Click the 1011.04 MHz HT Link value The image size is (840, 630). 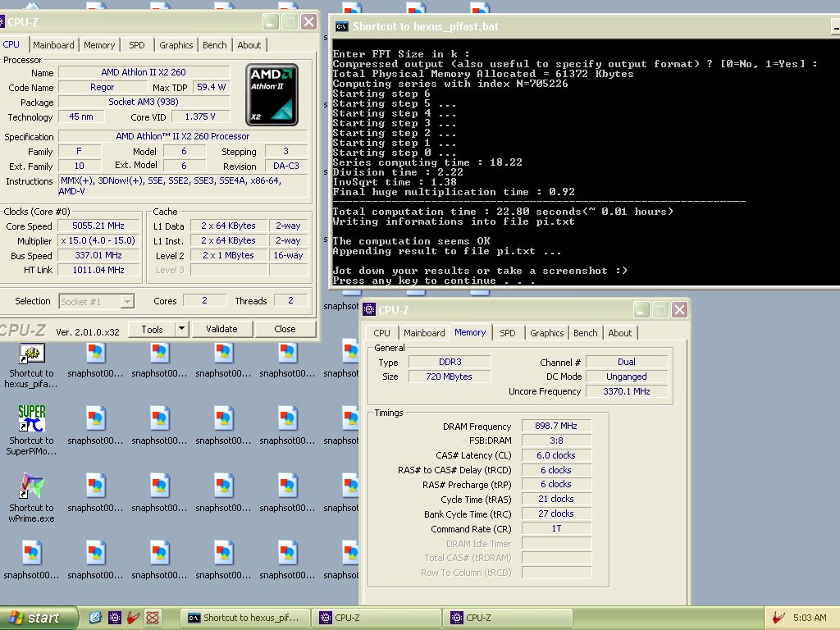click(98, 269)
